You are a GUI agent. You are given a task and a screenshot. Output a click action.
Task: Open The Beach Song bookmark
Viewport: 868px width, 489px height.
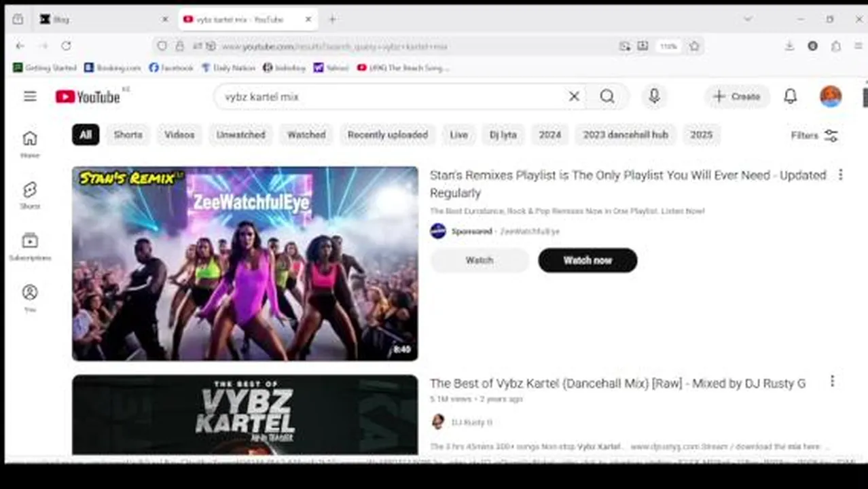403,68
